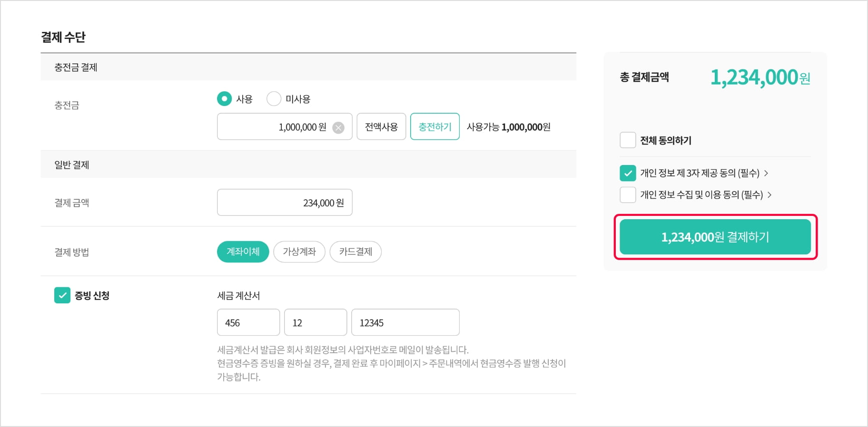The height and width of the screenshot is (427, 868).
Task: Select the 미사용 radio button
Action: coord(274,99)
